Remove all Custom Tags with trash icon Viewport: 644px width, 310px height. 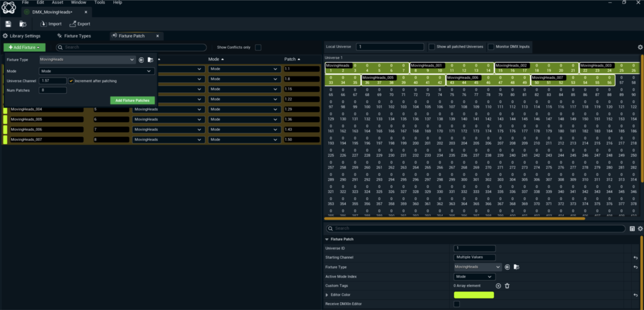click(507, 286)
